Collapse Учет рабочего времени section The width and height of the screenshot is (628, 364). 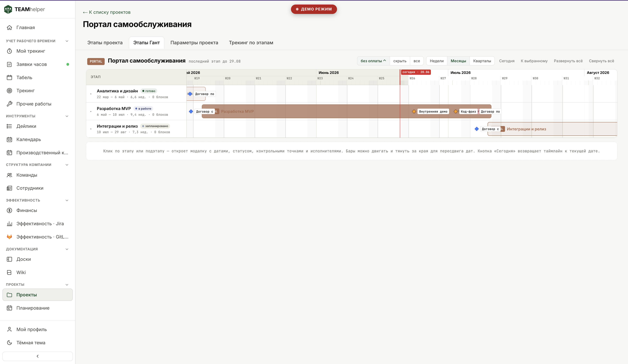coord(67,41)
